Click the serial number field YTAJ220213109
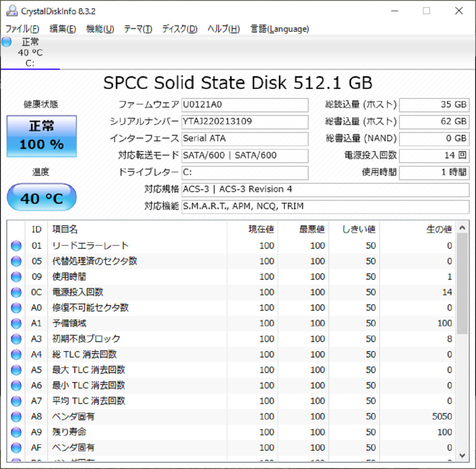476x469 pixels. coord(245,122)
